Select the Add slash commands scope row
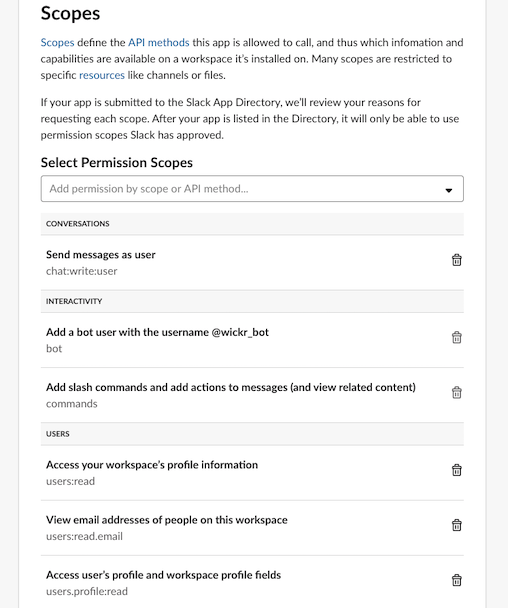This screenshot has width=508, height=608. (x=252, y=395)
